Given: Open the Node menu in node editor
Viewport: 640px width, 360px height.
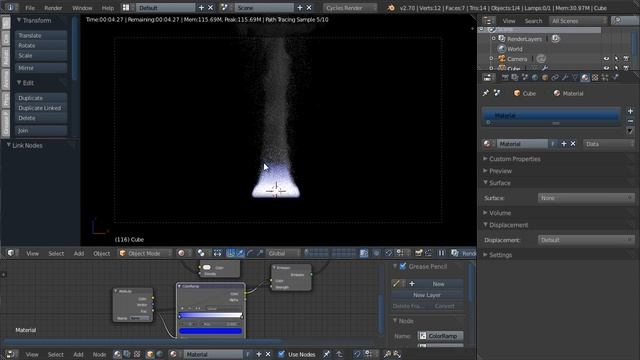Looking at the screenshot, I should [99, 354].
